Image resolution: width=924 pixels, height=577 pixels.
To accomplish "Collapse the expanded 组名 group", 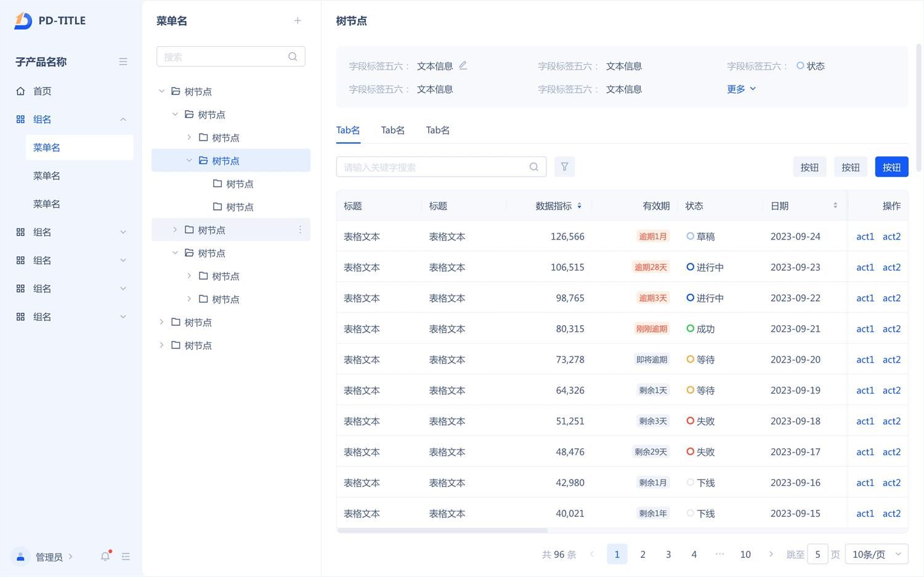I will [123, 119].
